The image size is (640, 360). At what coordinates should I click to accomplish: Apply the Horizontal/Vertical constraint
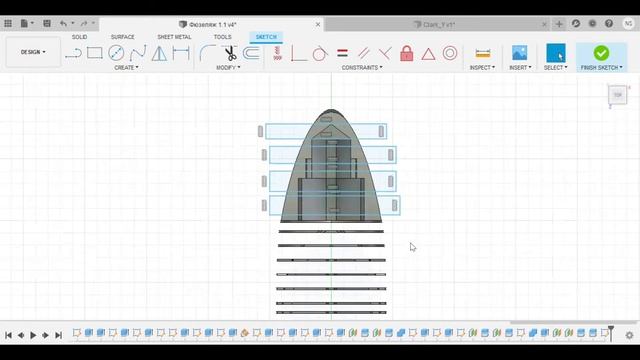click(278, 53)
